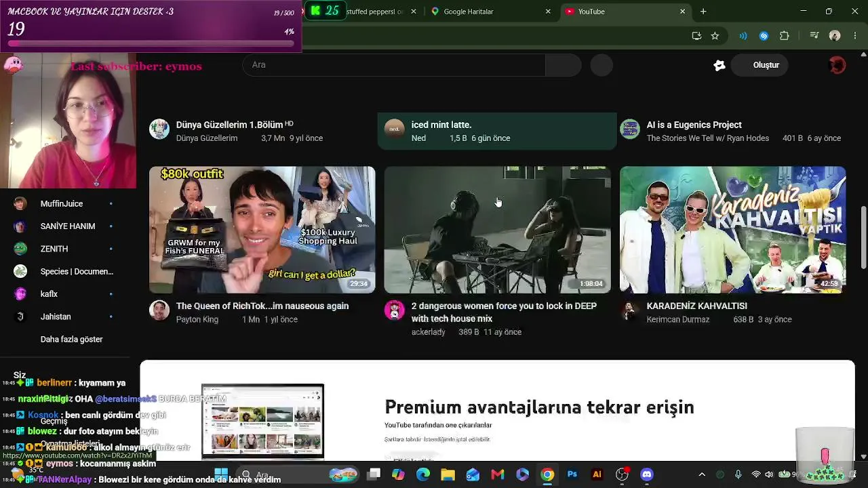Click the 'Premium avantajlarına tekrar erişin' heading
The height and width of the screenshot is (488, 868).
[x=539, y=407]
